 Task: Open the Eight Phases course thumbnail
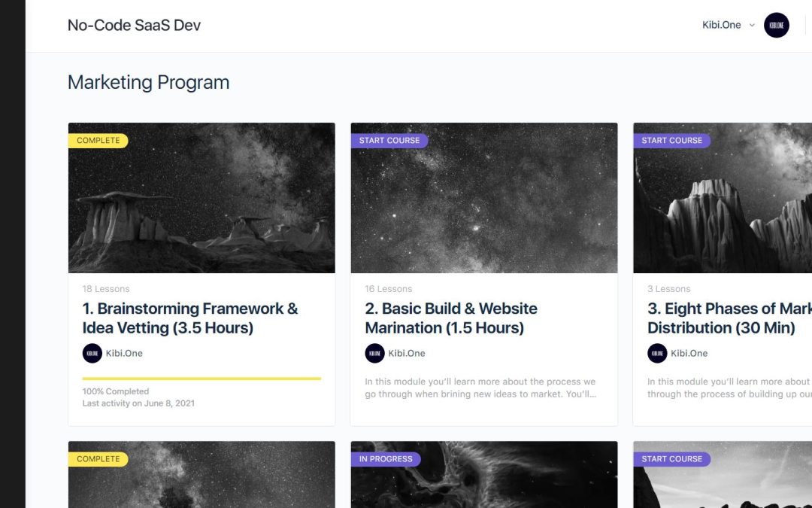pos(723,198)
